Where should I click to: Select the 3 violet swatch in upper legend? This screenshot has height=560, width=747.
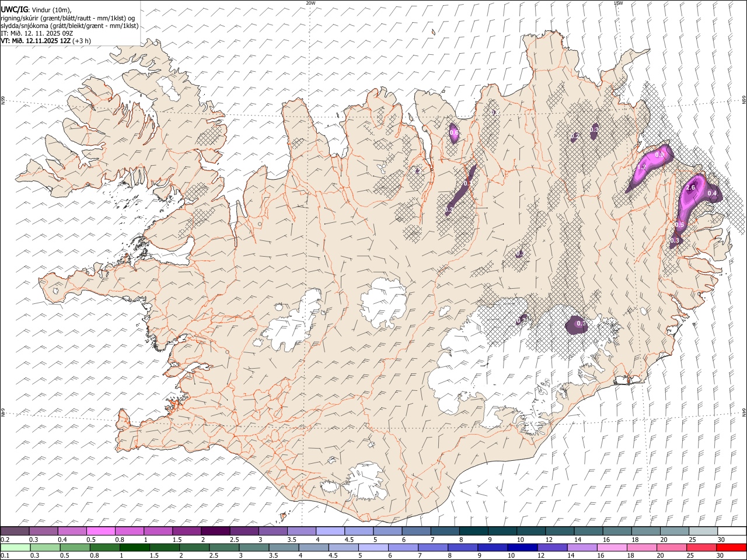click(x=272, y=531)
